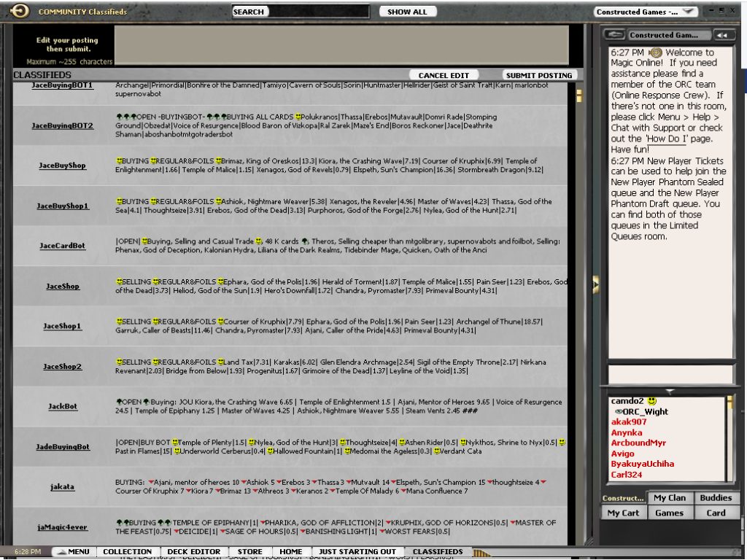This screenshot has height=560, width=747.
Task: Click the JaceShop2 username link
Action: pos(63,367)
